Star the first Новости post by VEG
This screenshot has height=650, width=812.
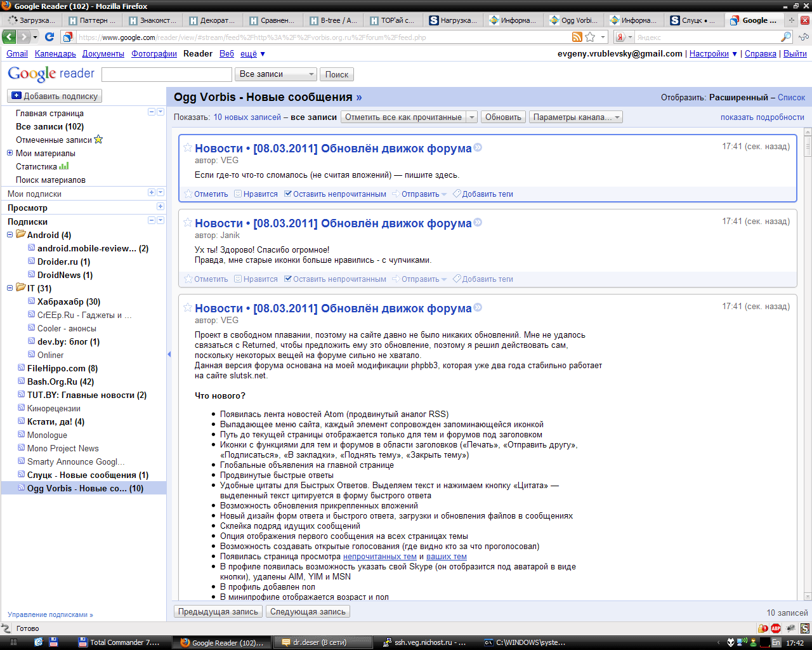pos(188,148)
